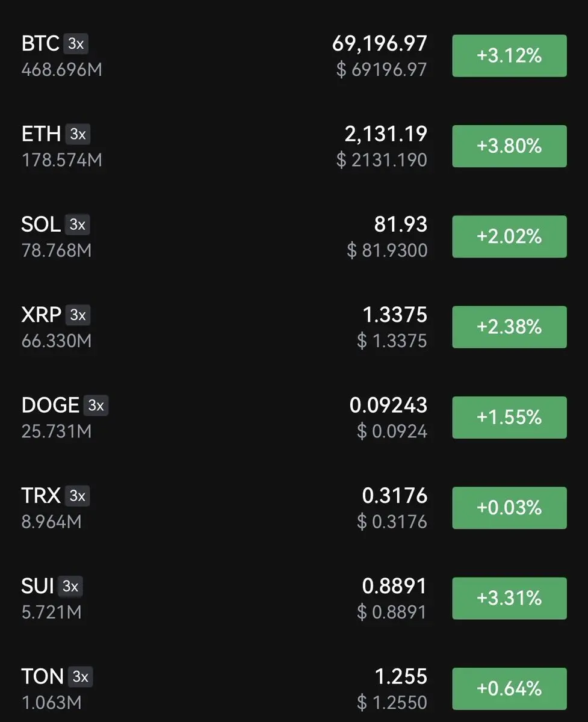The width and height of the screenshot is (588, 722).
Task: Click the 3x leverage tag beside BTC
Action: pos(76,44)
